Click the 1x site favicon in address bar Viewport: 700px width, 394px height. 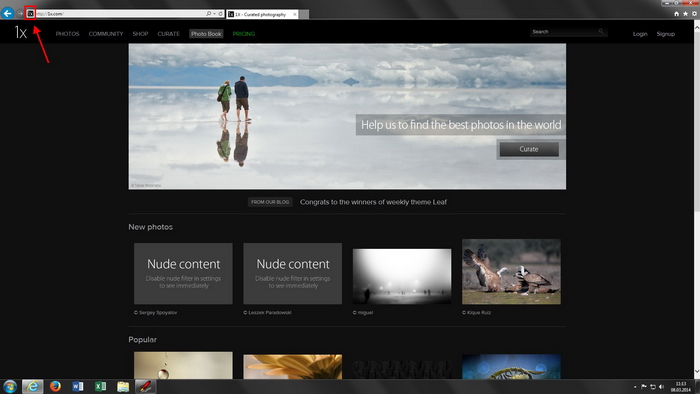tap(30, 14)
